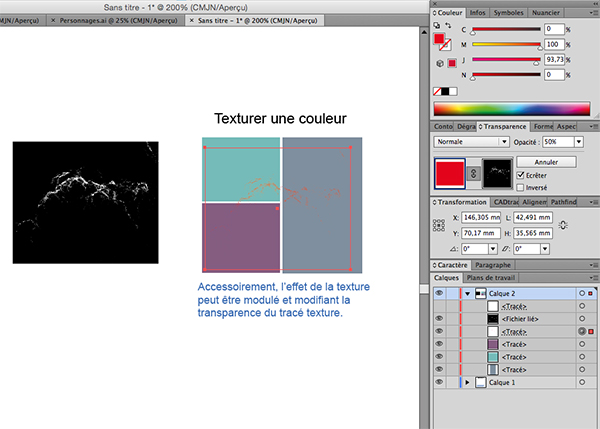This screenshot has height=429, width=600.
Task: Uncheck the Ecrêter checkbox
Action: click(x=520, y=174)
